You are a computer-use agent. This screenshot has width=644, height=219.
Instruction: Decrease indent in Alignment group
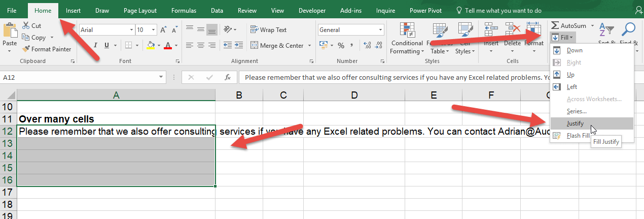pyautogui.click(x=228, y=45)
